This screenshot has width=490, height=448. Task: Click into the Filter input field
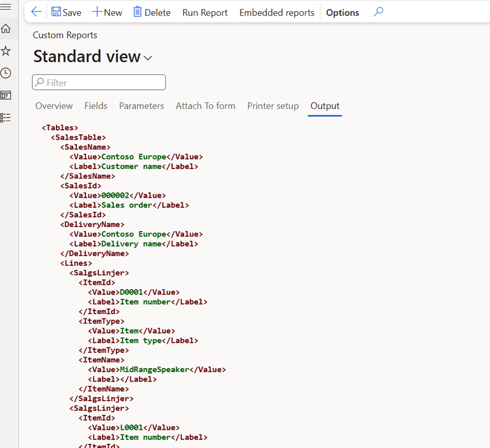click(x=103, y=83)
